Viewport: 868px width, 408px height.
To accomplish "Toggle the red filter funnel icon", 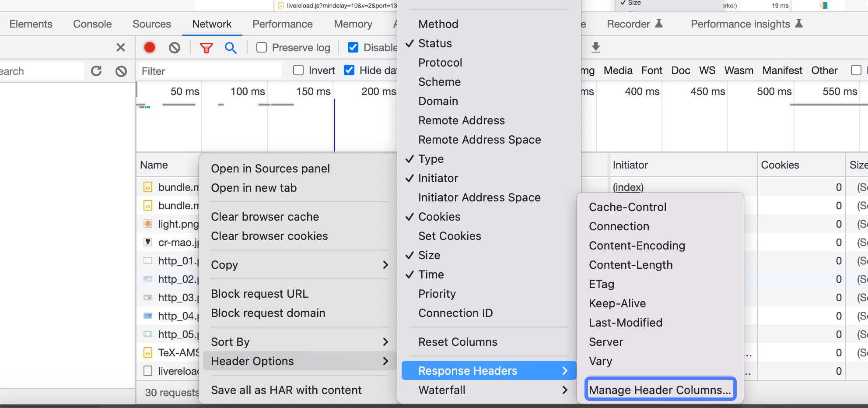I will [x=206, y=48].
